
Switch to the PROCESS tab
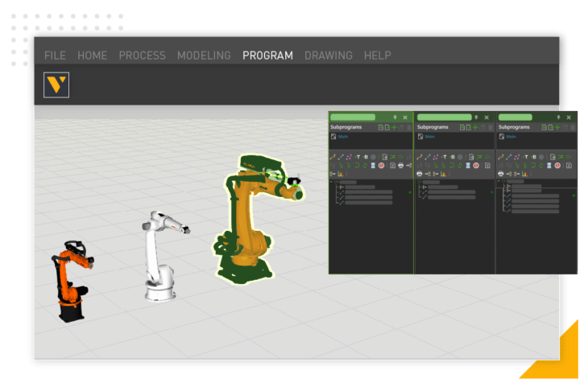(x=142, y=56)
